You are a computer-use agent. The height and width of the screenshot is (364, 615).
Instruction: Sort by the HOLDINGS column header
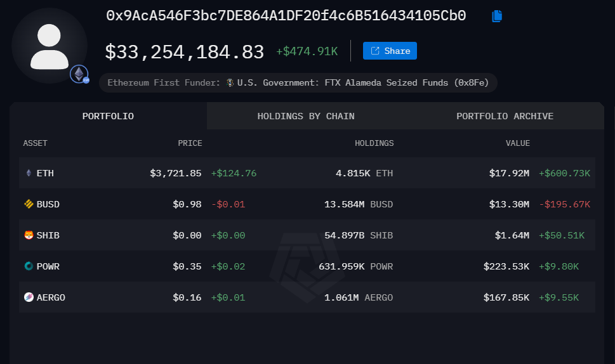(374, 143)
